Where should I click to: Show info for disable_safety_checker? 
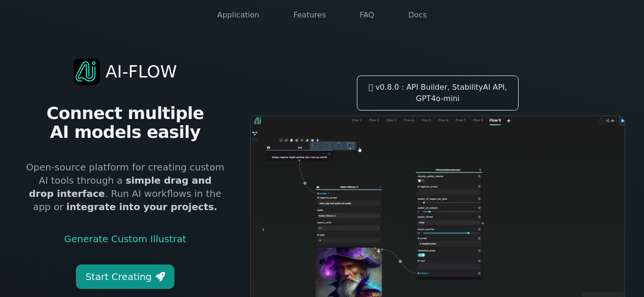[x=479, y=176]
